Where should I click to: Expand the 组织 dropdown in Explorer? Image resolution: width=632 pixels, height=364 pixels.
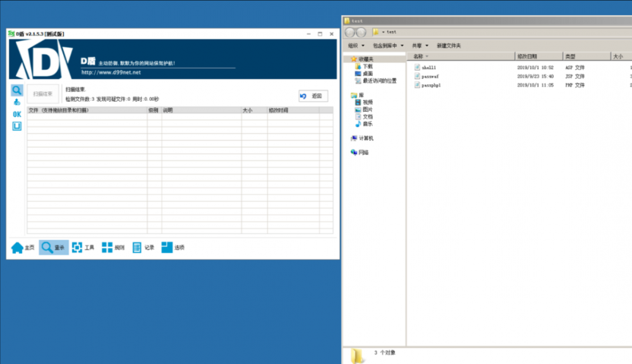(x=356, y=45)
